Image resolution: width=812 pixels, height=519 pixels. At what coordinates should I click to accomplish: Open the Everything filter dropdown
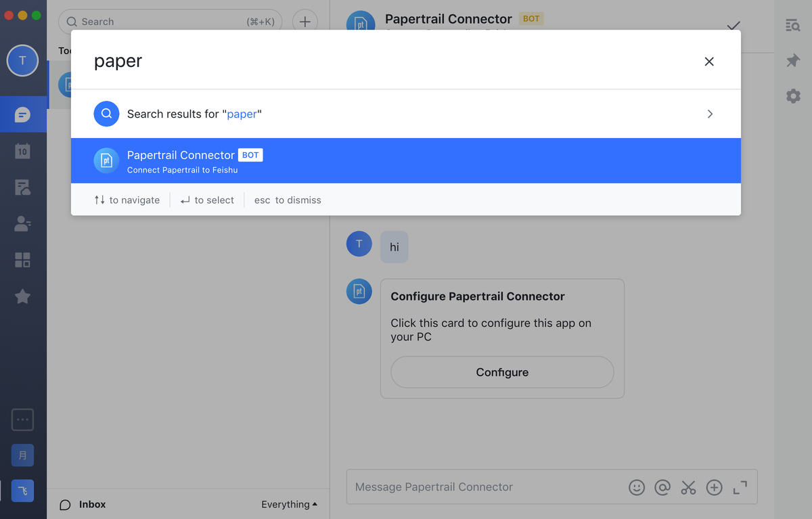tap(290, 504)
